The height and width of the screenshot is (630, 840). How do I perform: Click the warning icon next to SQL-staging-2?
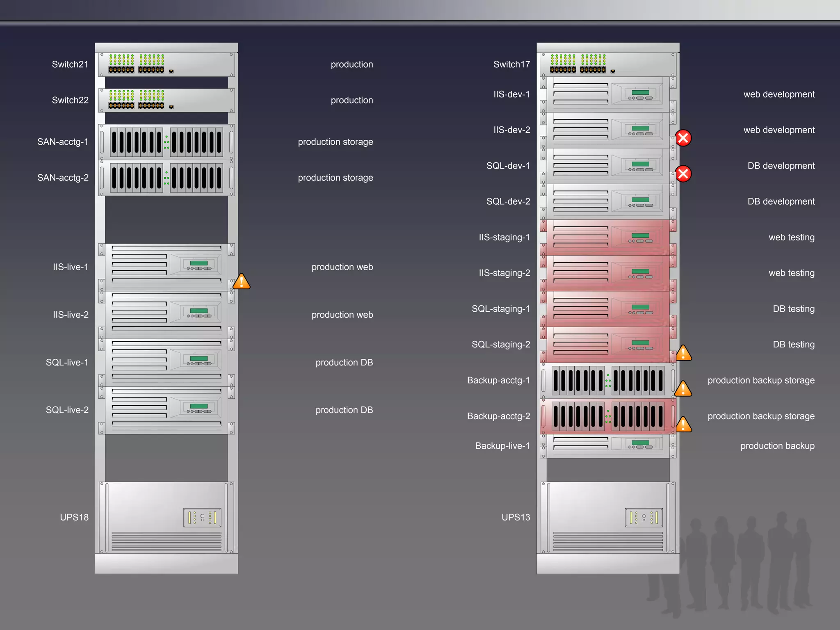point(683,353)
